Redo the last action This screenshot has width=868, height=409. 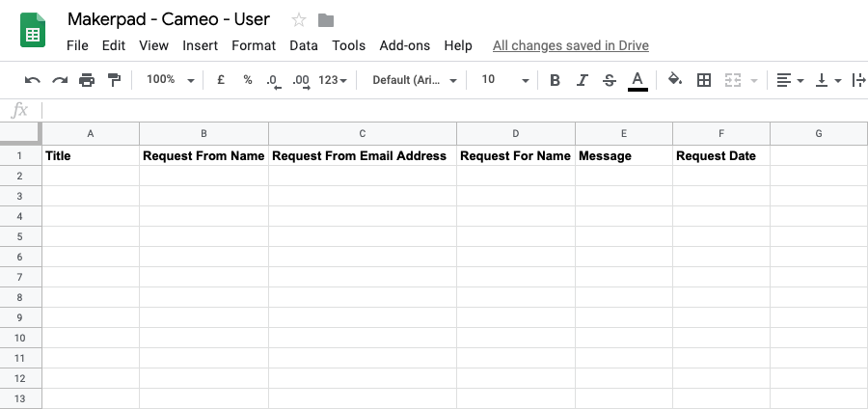point(60,80)
